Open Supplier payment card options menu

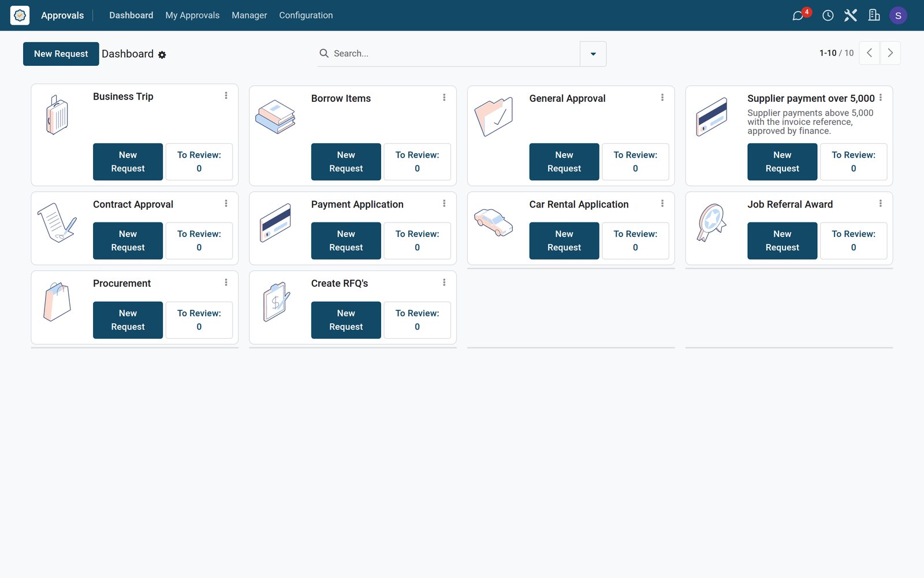click(881, 98)
